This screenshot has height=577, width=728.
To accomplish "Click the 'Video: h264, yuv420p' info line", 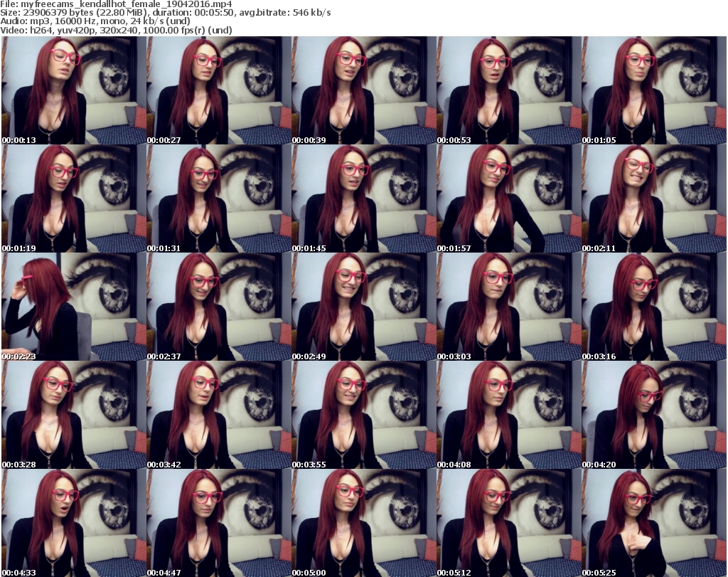I will pyautogui.click(x=116, y=30).
